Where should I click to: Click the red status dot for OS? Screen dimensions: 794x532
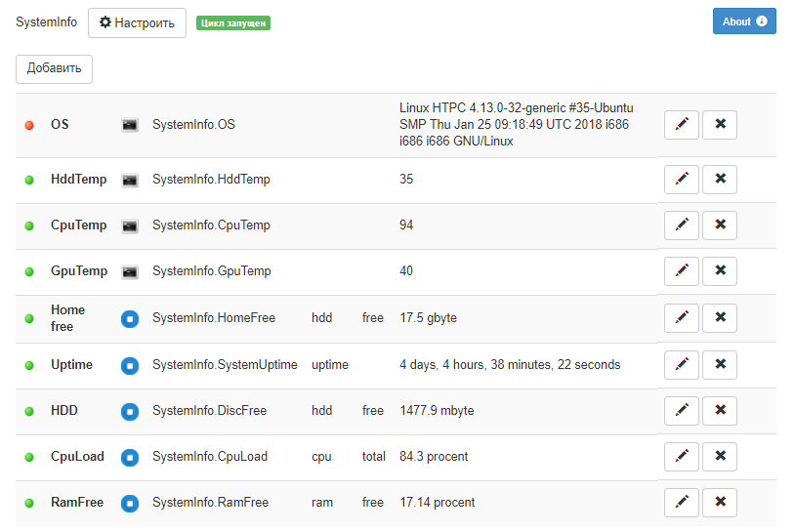(x=29, y=125)
